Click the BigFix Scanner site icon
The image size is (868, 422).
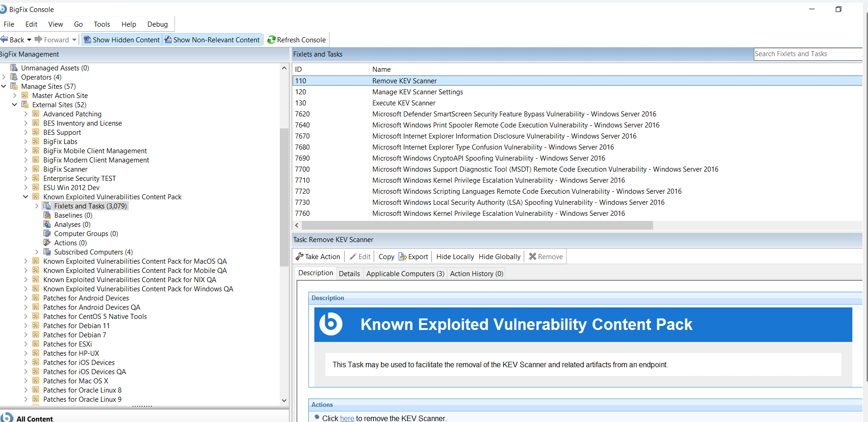36,169
